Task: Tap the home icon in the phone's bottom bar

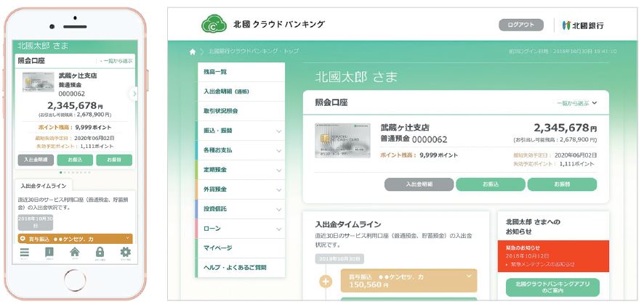Action: 75,252
